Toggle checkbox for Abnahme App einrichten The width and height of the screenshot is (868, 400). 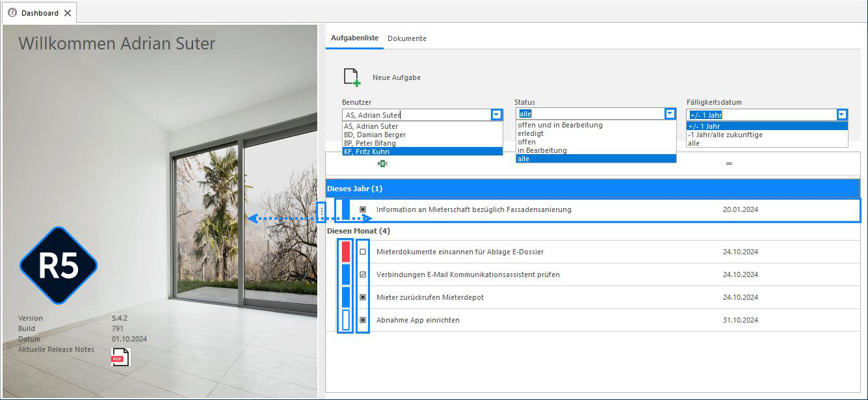point(363,320)
